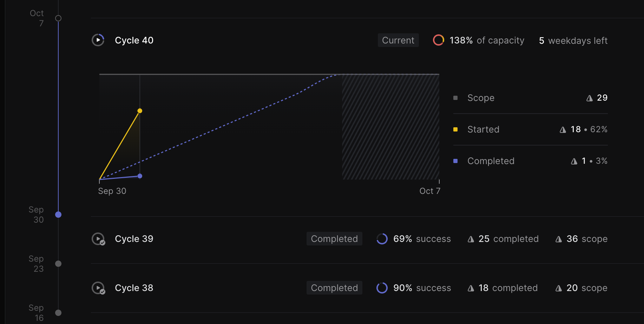Click the triangle icon beside 25 completed
644x324 pixels.
[x=471, y=239]
